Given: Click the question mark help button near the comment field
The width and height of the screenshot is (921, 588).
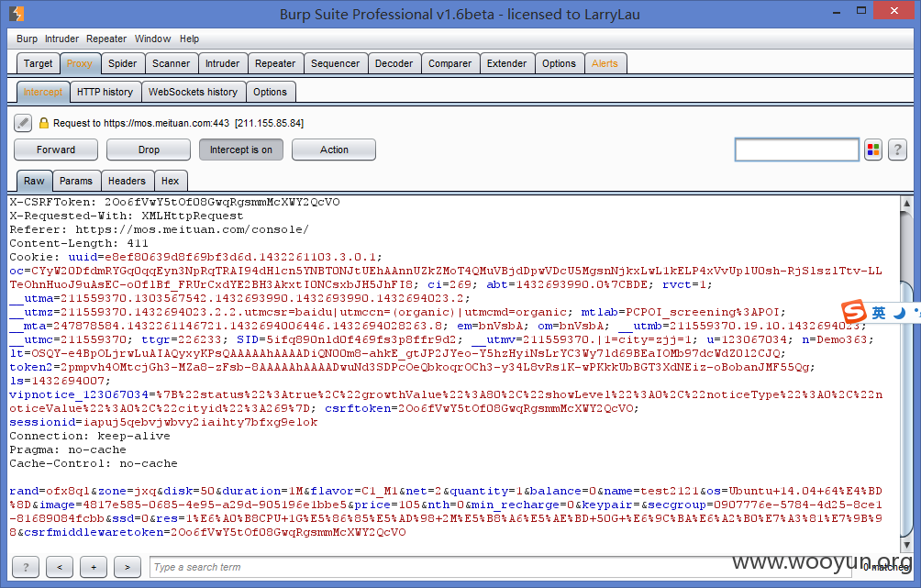Looking at the screenshot, I should [x=897, y=150].
